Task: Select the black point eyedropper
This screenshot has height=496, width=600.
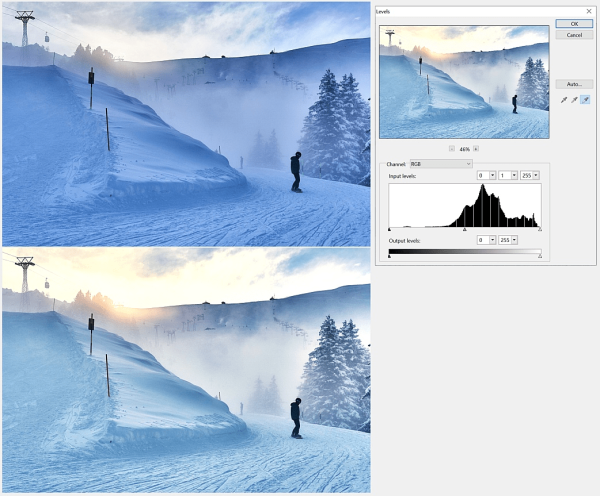Action: 564,100
